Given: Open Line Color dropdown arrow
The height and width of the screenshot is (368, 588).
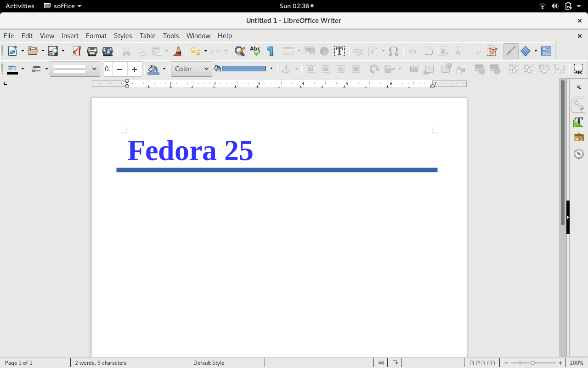Looking at the screenshot, I should pyautogui.click(x=23, y=69).
